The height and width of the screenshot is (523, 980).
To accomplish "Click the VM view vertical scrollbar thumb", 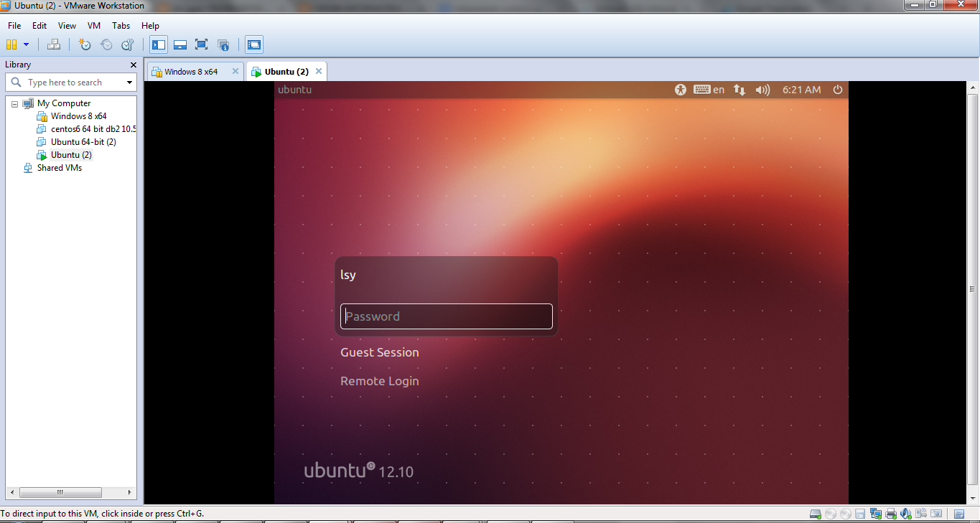I will [973, 289].
